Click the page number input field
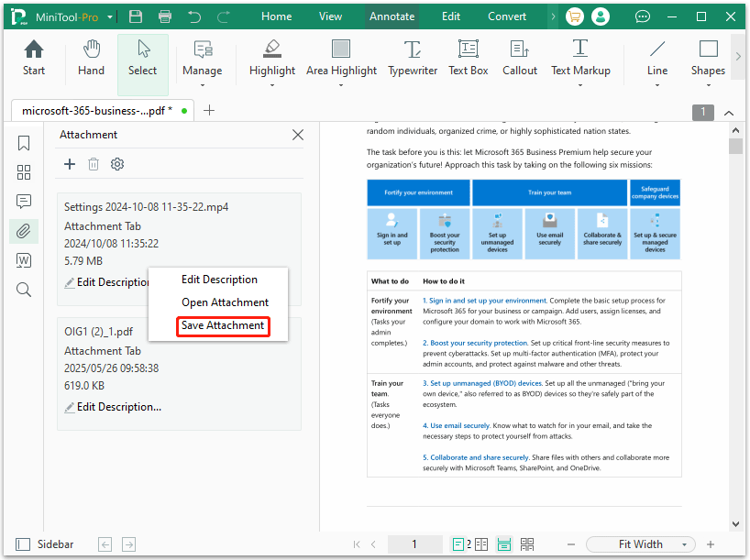750x560 pixels. (414, 544)
